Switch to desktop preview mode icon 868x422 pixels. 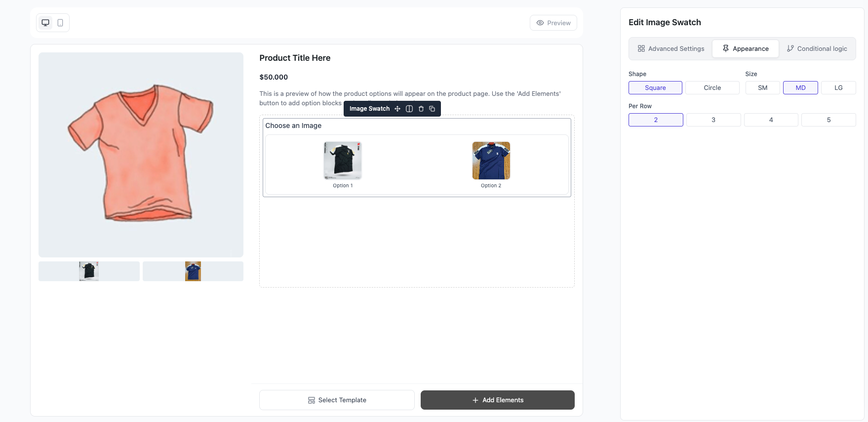click(x=45, y=23)
